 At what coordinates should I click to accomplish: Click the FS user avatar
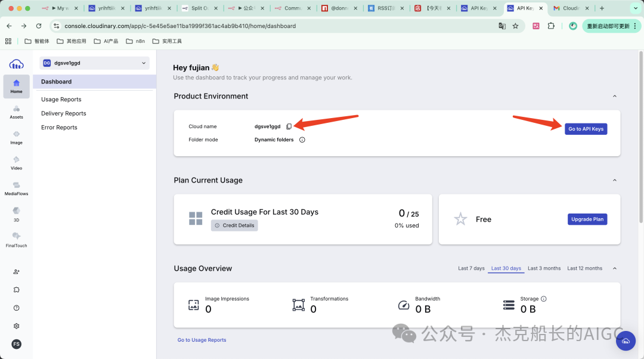tap(17, 344)
